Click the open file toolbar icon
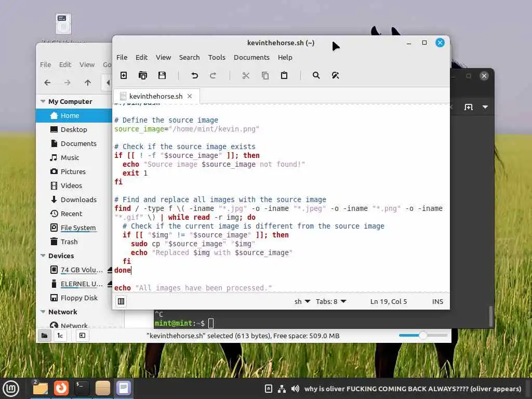532x399 pixels. pos(143,75)
